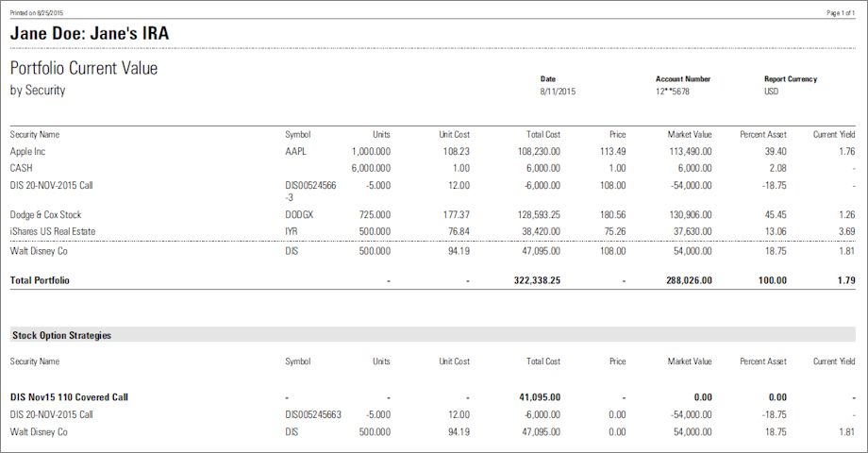
Task: Click the USD report currency value
Action: point(772,92)
